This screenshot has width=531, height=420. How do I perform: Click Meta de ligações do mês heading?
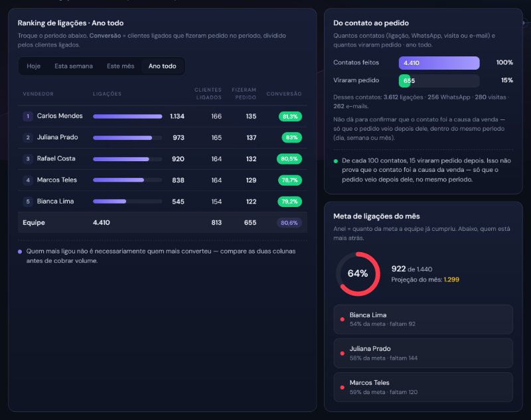tap(376, 216)
